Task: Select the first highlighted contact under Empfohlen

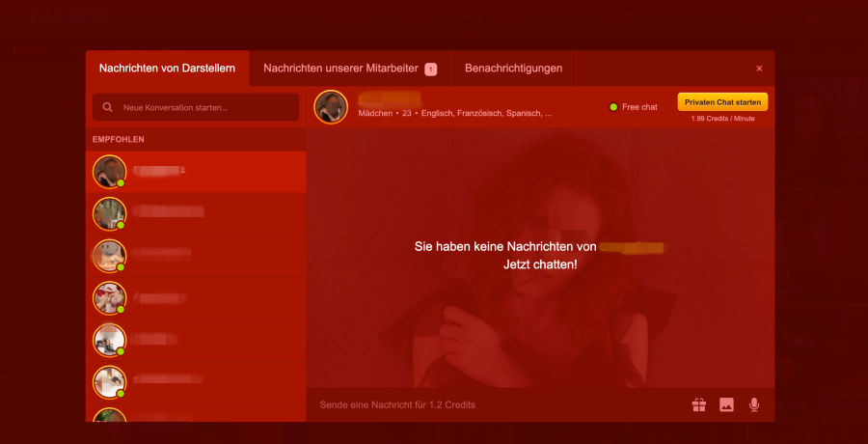Action: point(196,172)
